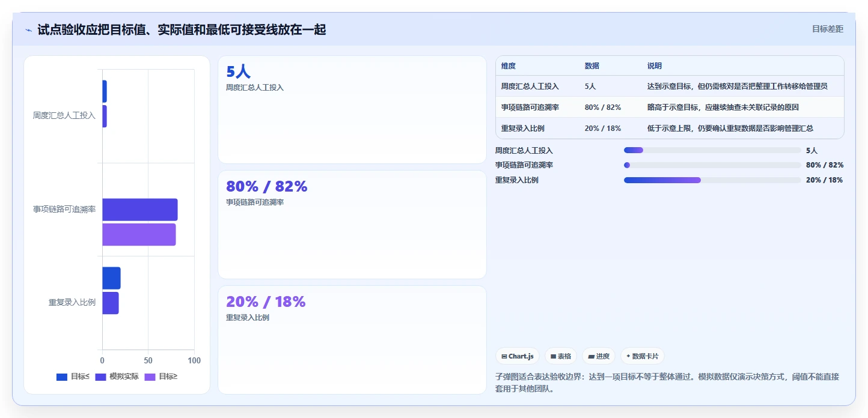Click table data cell 5人
This screenshot has width=868, height=418.
coord(590,86)
